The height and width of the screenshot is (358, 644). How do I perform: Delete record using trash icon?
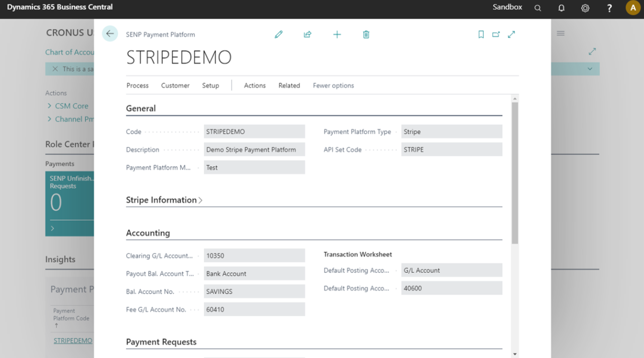pyautogui.click(x=366, y=34)
